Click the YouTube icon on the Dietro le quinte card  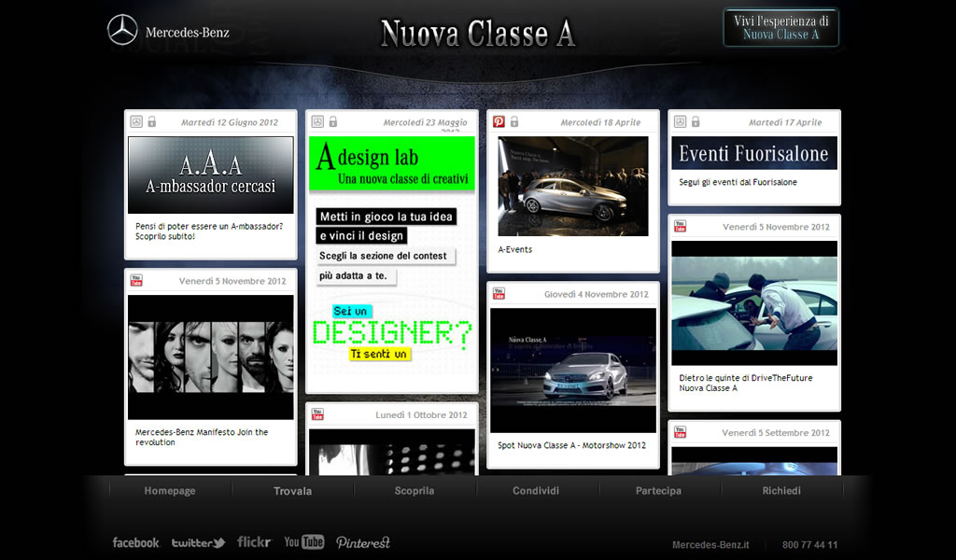click(x=680, y=227)
